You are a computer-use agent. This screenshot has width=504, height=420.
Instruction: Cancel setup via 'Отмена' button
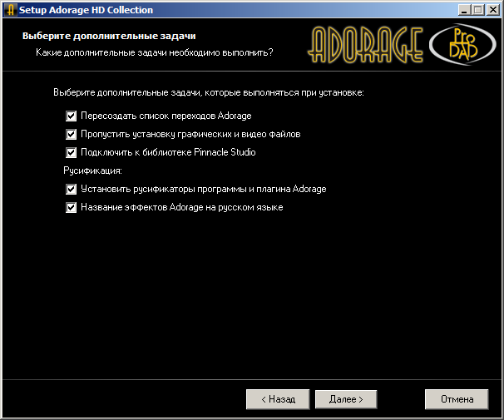point(457,399)
